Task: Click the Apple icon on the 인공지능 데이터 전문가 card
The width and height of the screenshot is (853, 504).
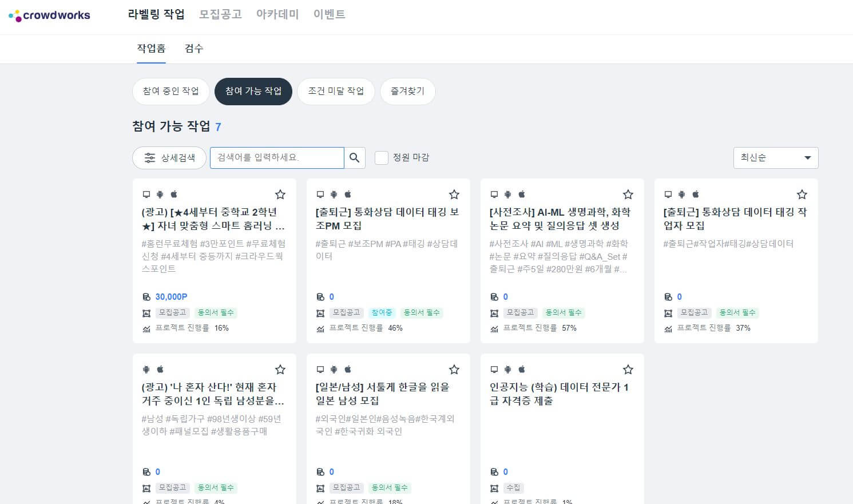Action: [x=522, y=370]
